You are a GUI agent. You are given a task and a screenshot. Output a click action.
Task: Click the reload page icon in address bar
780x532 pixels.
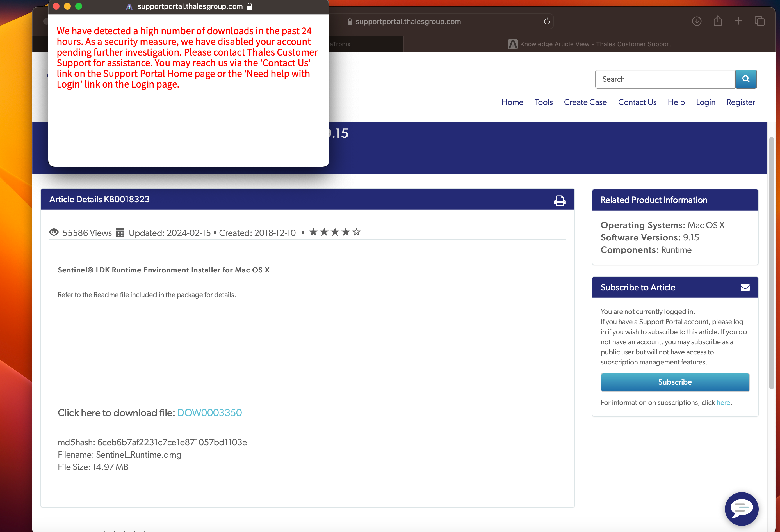[547, 22]
